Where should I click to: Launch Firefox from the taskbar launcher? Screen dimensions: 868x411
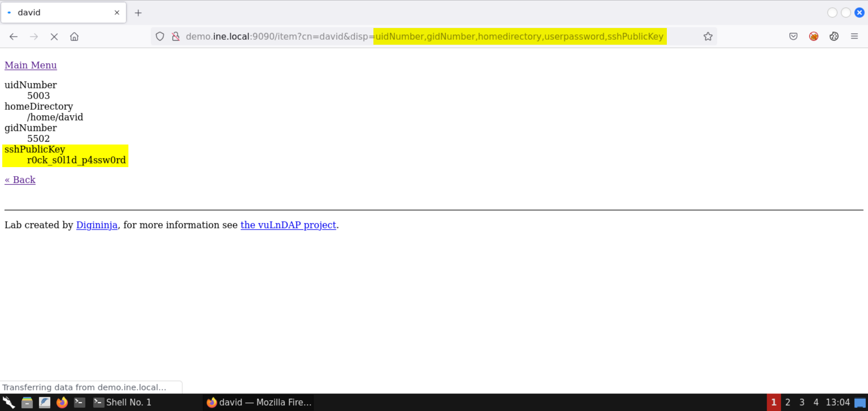click(62, 402)
